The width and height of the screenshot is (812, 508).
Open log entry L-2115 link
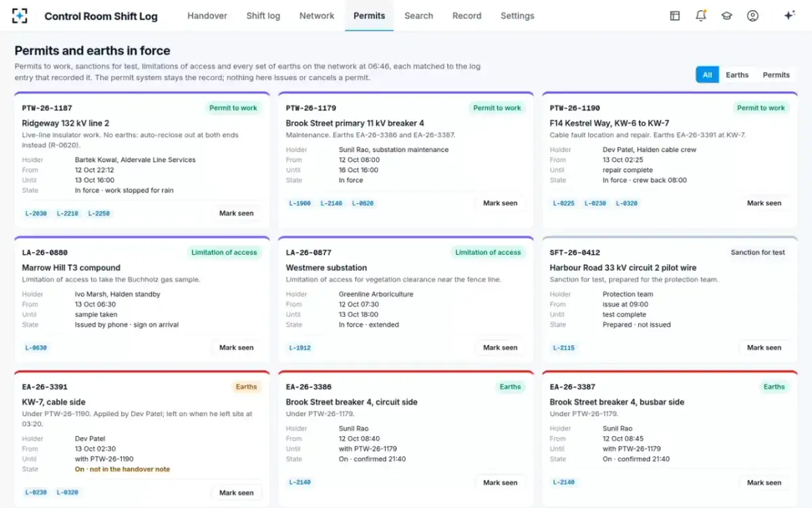(x=564, y=347)
